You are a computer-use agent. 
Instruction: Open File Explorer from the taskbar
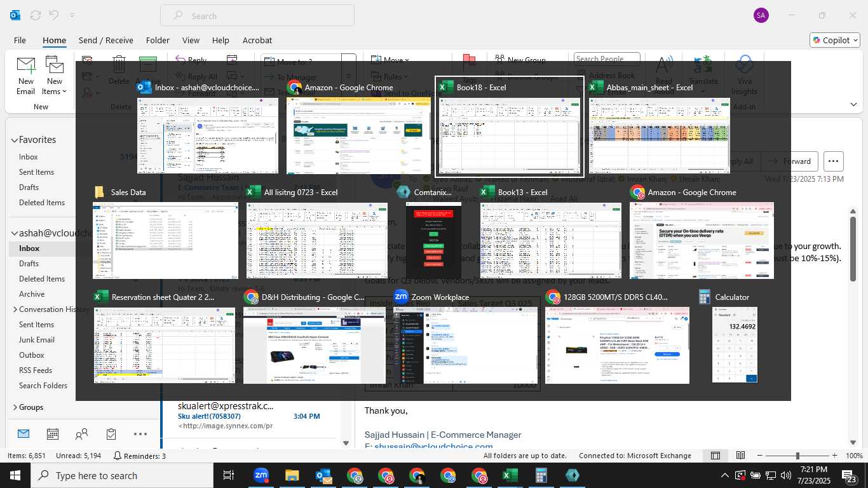point(292,475)
